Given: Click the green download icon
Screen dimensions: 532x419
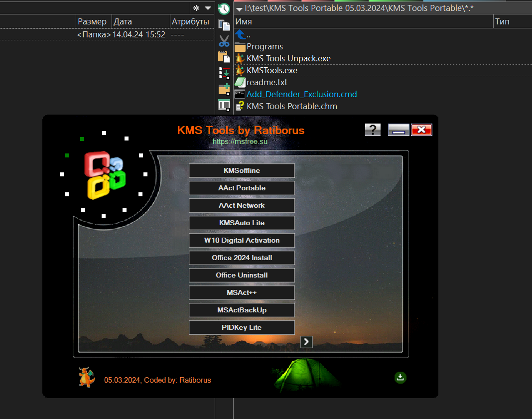Looking at the screenshot, I should (x=400, y=378).
